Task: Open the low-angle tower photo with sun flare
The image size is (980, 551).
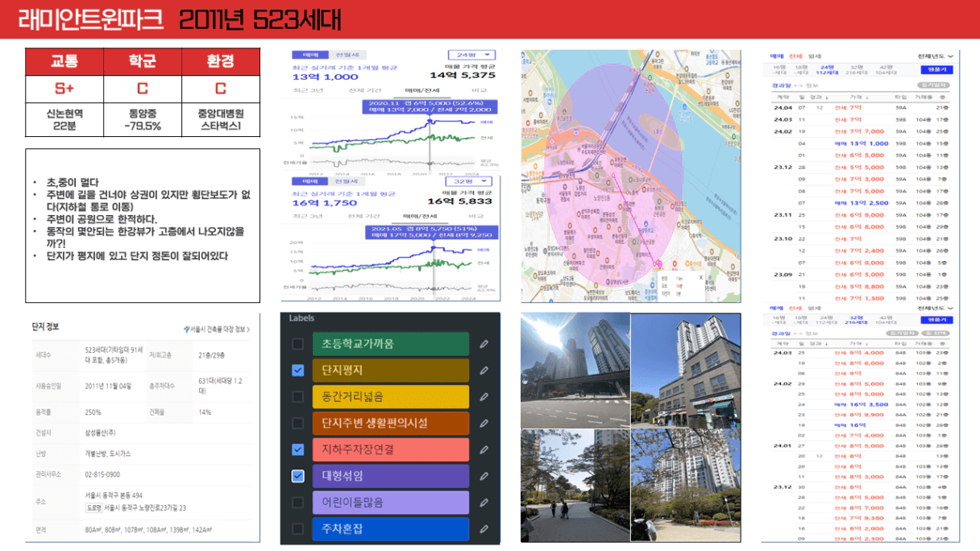Action: [575, 371]
